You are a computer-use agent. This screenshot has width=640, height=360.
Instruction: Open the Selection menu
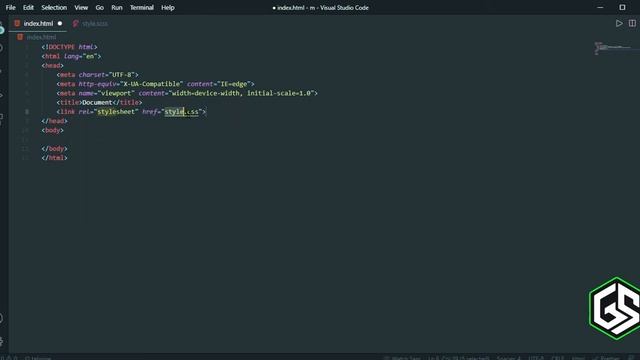coord(54,7)
